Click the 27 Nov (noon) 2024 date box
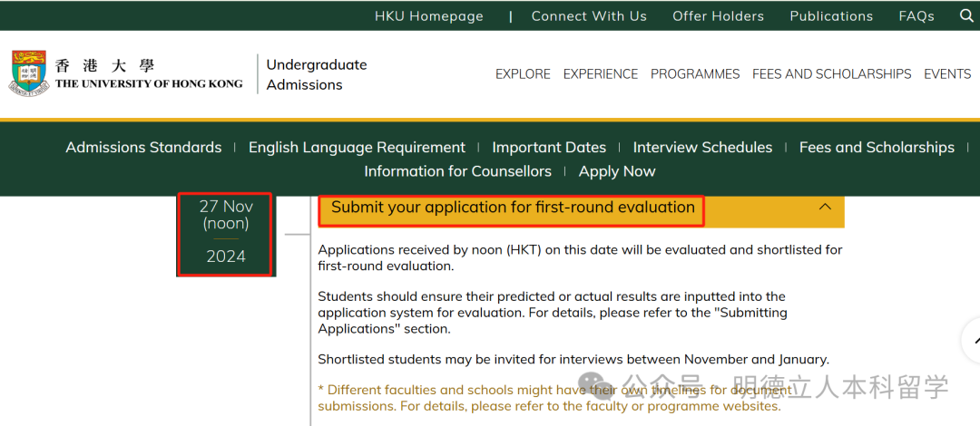Screen dimensions: 980x426 click(226, 234)
